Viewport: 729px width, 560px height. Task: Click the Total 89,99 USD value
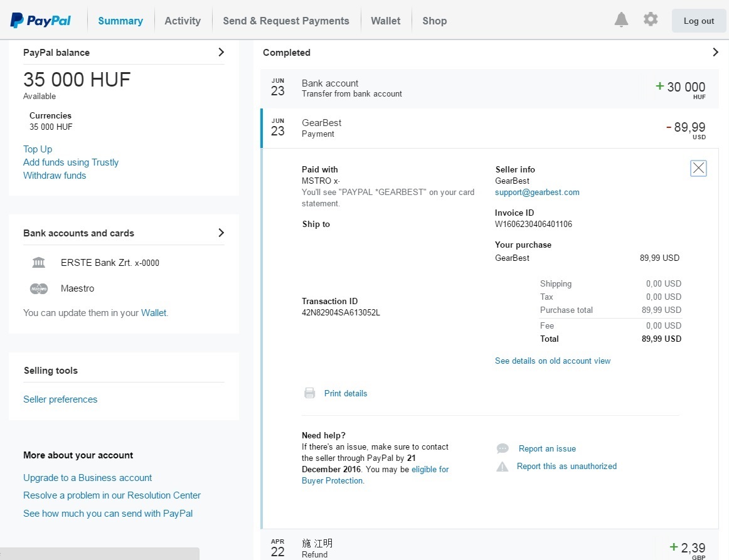click(x=661, y=339)
